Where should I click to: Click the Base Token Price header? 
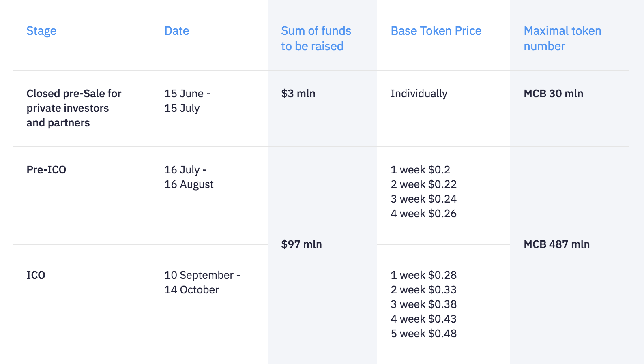(x=436, y=31)
